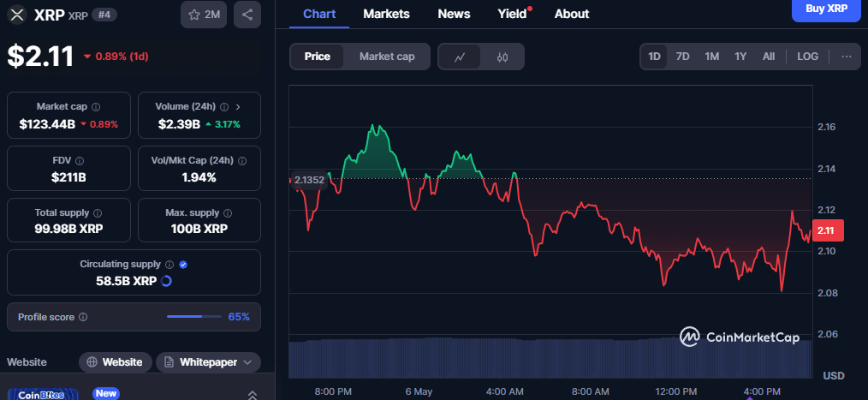Open the Markets tab
Viewport: 868px width, 400px height.
tap(386, 14)
